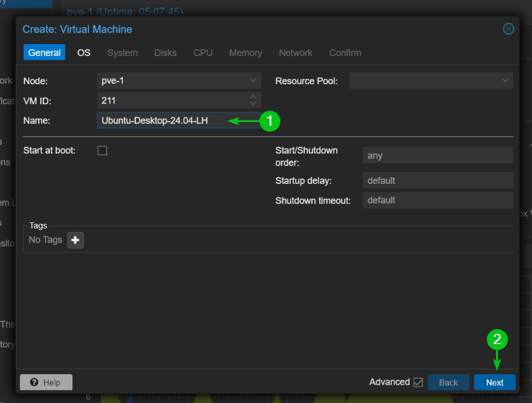
Task: Click the Next button
Action: click(x=495, y=382)
